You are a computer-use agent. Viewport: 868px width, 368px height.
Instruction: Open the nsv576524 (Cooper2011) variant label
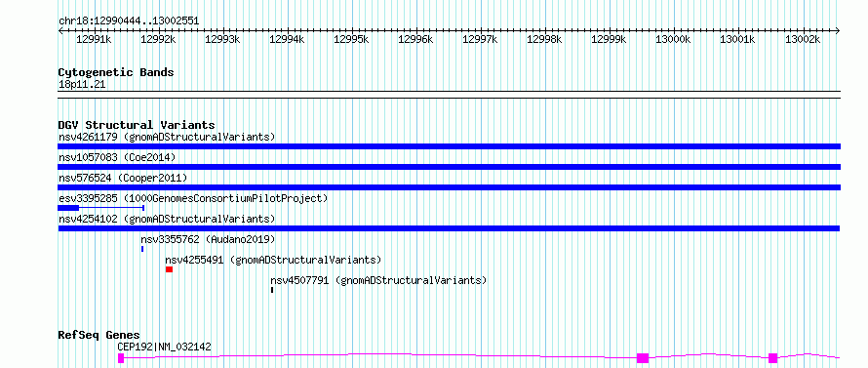click(x=123, y=178)
